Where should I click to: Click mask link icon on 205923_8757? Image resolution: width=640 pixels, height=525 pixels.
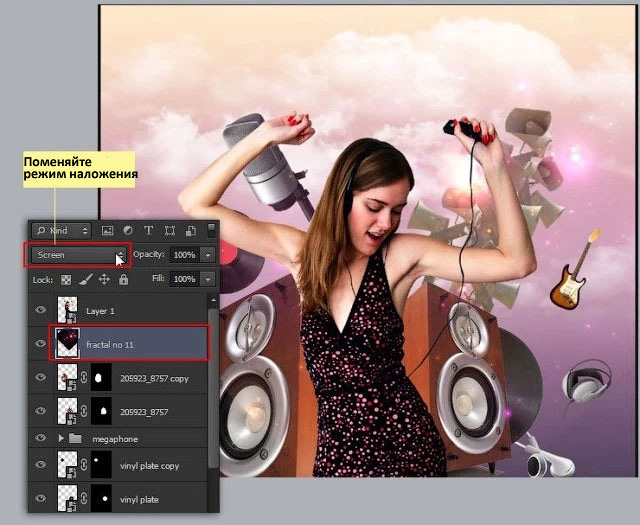point(84,411)
